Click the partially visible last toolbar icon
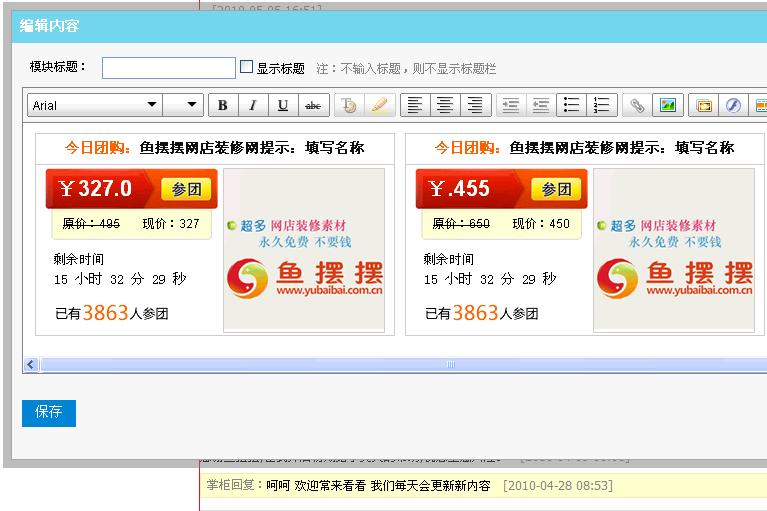The height and width of the screenshot is (511, 767). pyautogui.click(x=759, y=105)
